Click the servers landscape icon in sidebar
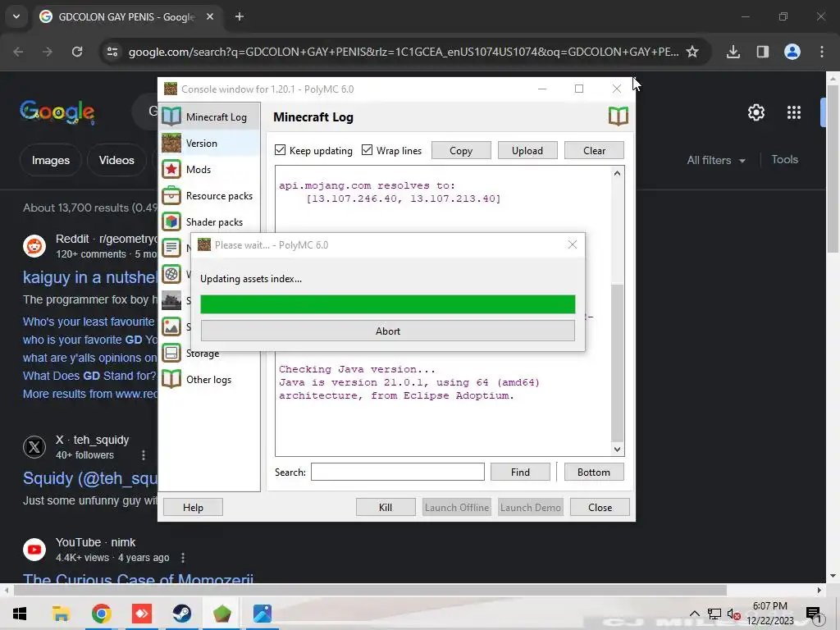The height and width of the screenshot is (630, 840). point(171,300)
